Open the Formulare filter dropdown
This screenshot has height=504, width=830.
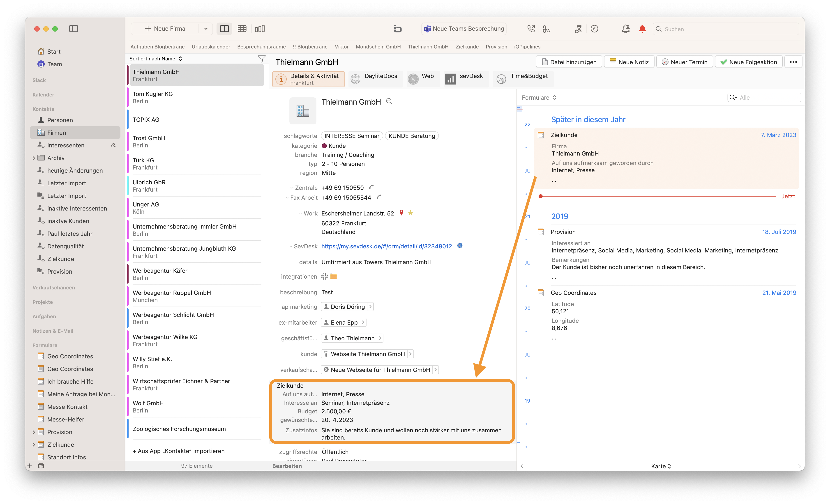[539, 97]
